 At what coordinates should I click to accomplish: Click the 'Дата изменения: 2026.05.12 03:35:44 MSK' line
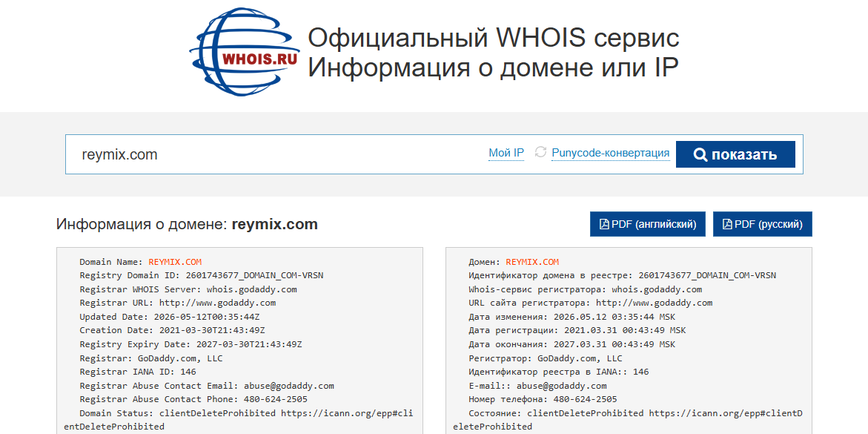572,317
